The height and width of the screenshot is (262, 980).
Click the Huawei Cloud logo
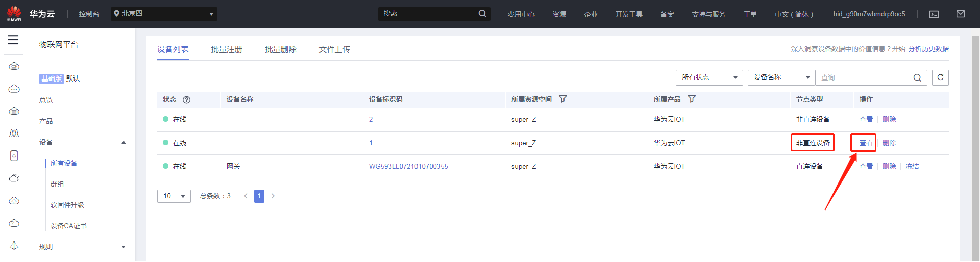pos(14,14)
